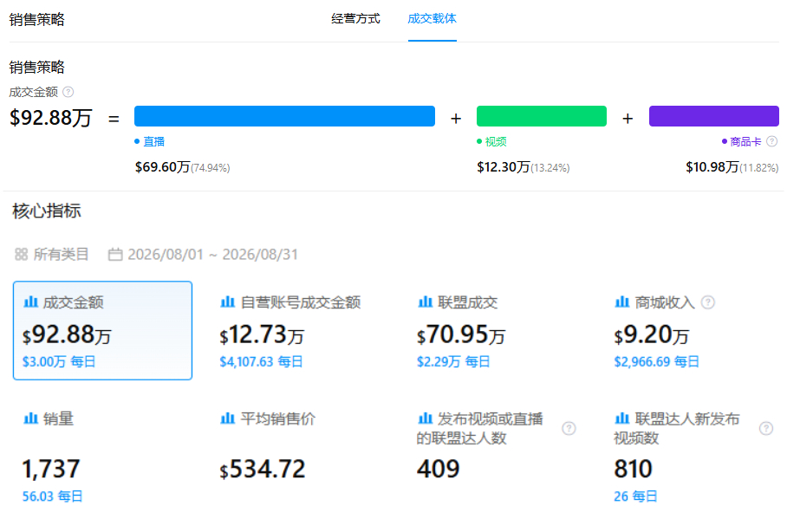Image resolution: width=787 pixels, height=532 pixels.
Task: Click the $12.30万 video amount
Action: point(504,166)
